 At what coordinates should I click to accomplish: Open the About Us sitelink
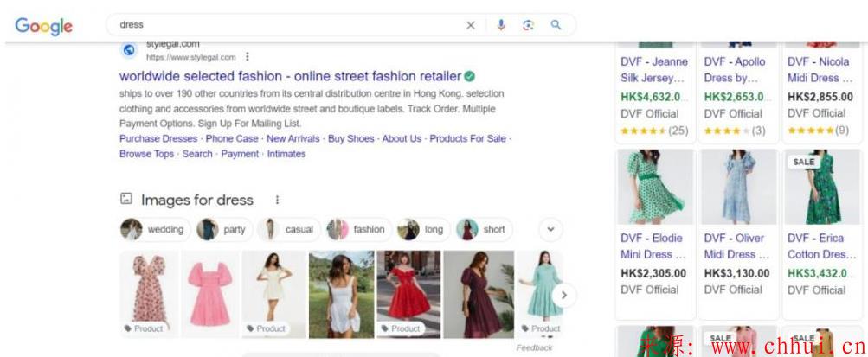pos(402,138)
